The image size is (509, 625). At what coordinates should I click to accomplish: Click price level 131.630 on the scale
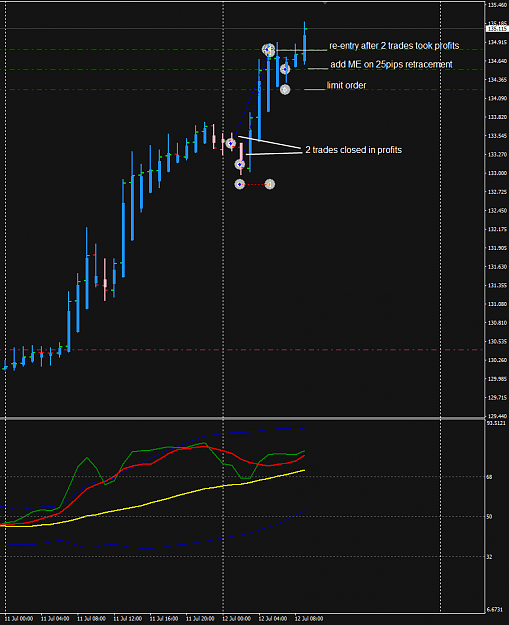(497, 267)
